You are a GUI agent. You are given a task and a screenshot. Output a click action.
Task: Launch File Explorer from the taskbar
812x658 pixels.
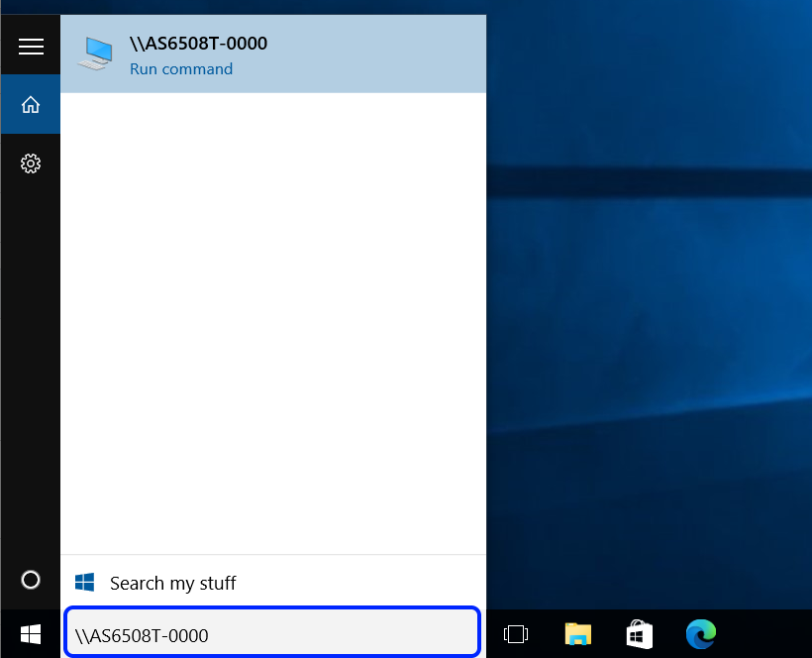[x=578, y=634]
